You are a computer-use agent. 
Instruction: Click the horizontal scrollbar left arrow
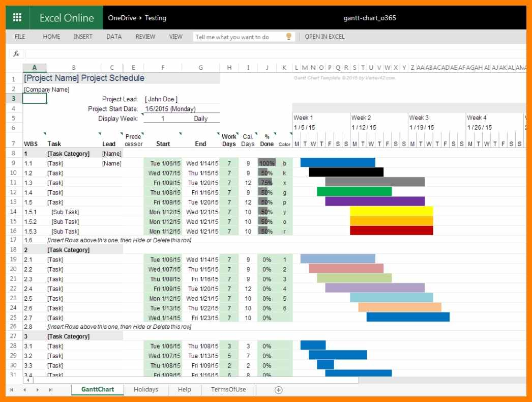[x=28, y=380]
